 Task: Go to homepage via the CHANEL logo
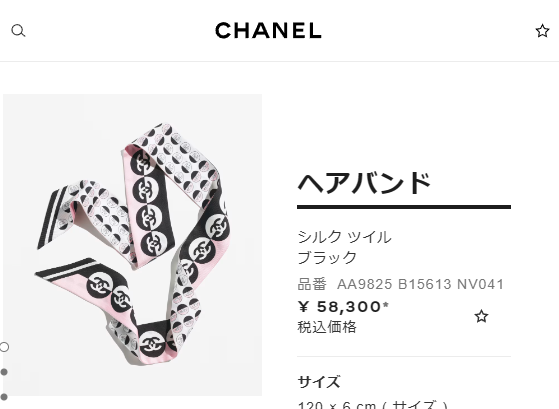(x=268, y=31)
